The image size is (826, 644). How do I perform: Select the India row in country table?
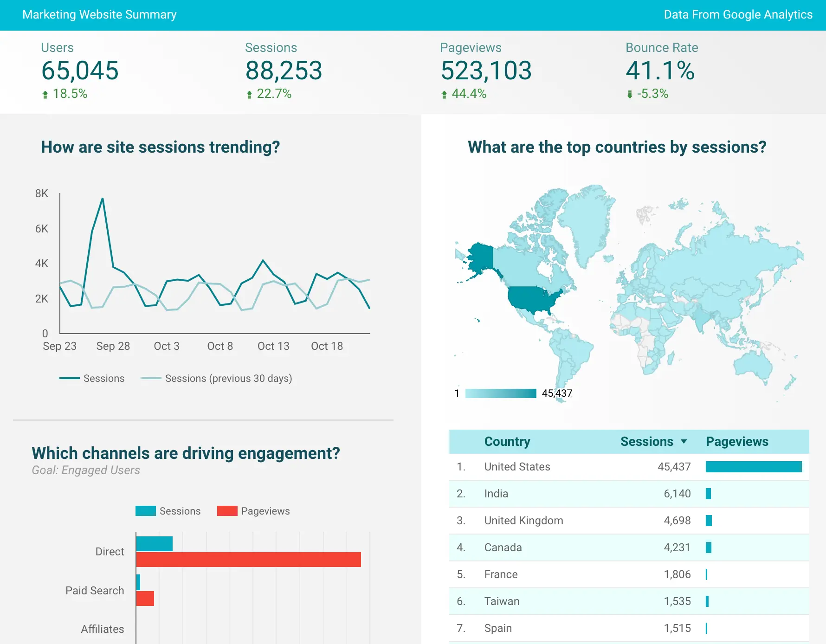(496, 494)
